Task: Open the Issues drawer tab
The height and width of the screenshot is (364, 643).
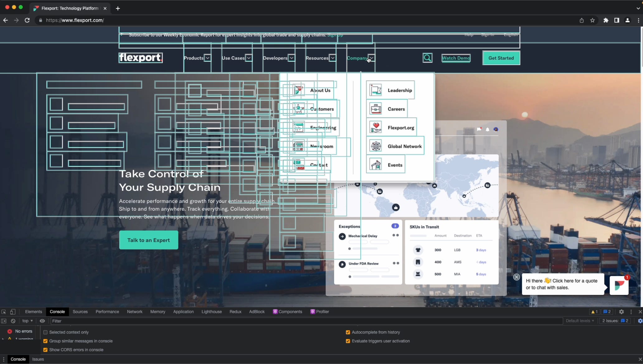Action: 38,359
